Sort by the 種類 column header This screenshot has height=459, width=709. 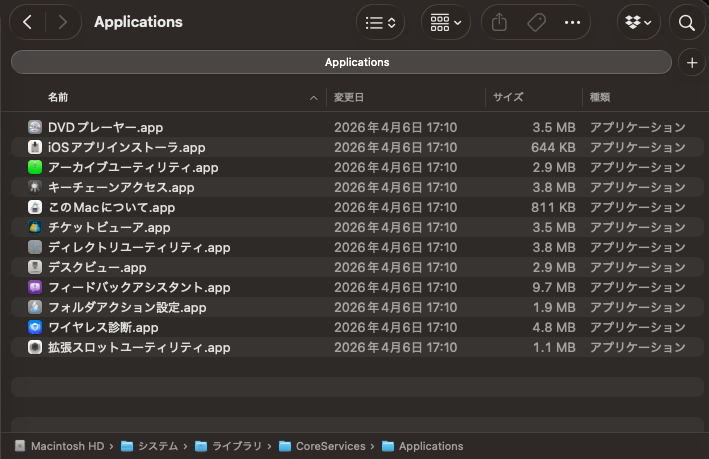click(600, 97)
